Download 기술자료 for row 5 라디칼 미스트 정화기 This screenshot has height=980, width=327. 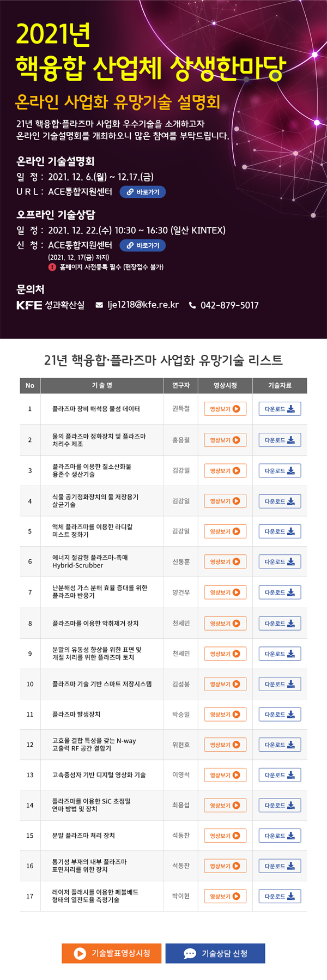click(280, 531)
